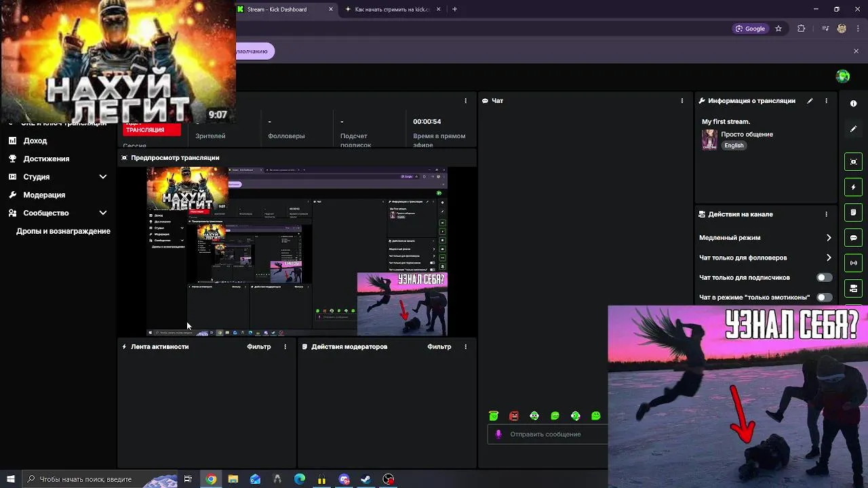Open Chrome three-dot menu
868x488 pixels.
(x=859, y=28)
